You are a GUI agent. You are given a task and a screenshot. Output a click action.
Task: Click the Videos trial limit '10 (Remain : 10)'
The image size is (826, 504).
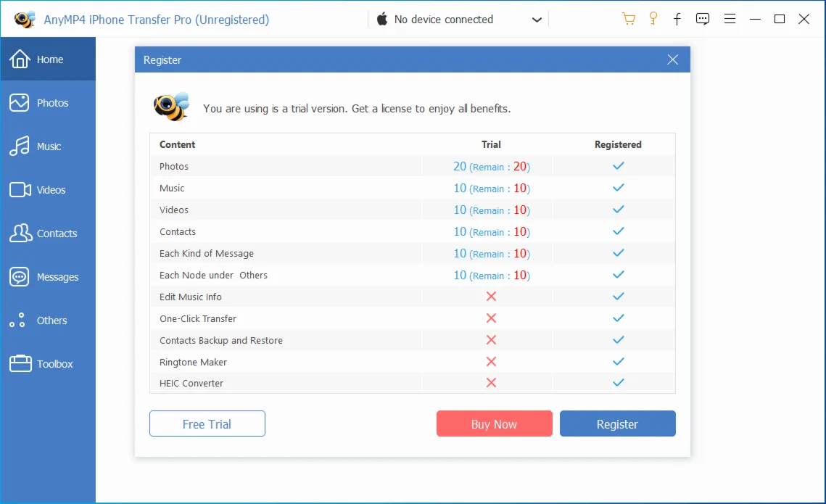point(492,210)
